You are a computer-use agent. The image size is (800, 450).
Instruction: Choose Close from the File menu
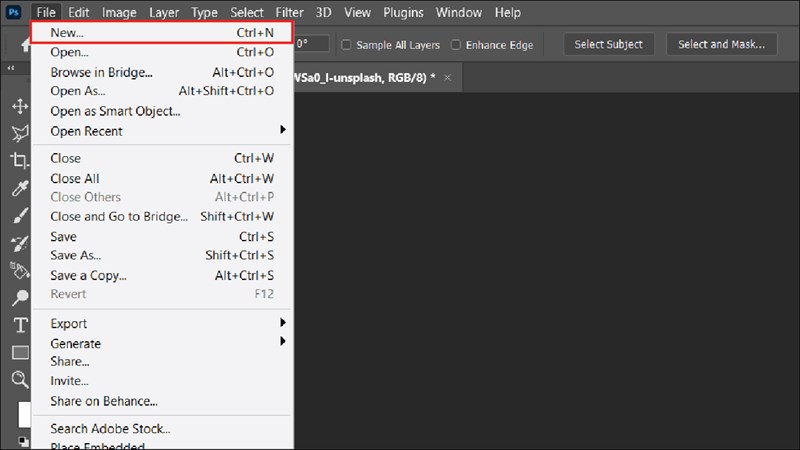[162, 158]
